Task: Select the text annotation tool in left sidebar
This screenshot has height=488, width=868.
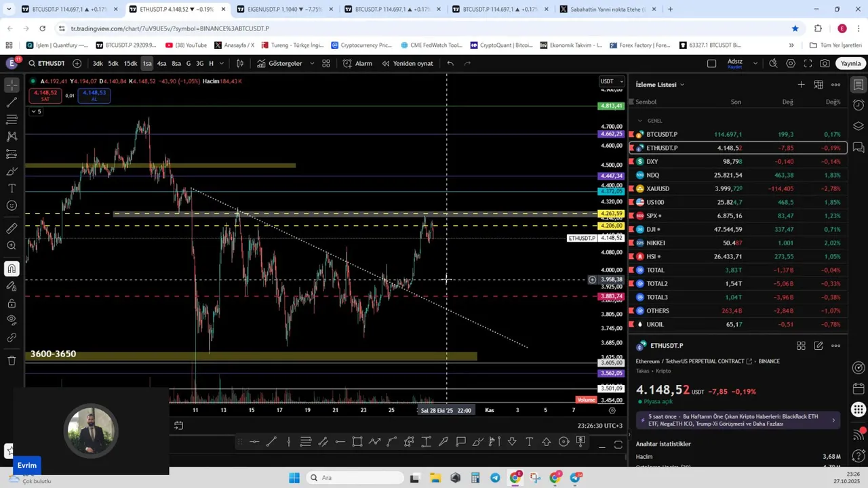Action: 12,188
